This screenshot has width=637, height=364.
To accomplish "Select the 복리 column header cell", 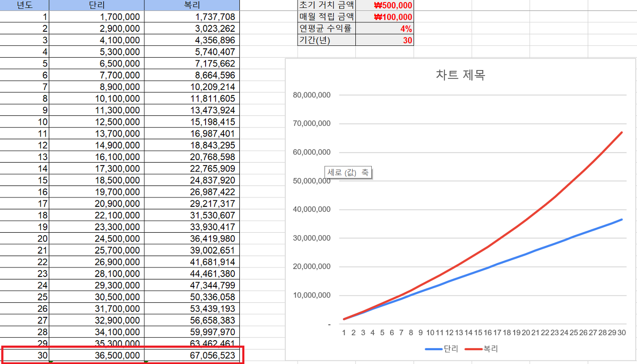I will tap(192, 5).
